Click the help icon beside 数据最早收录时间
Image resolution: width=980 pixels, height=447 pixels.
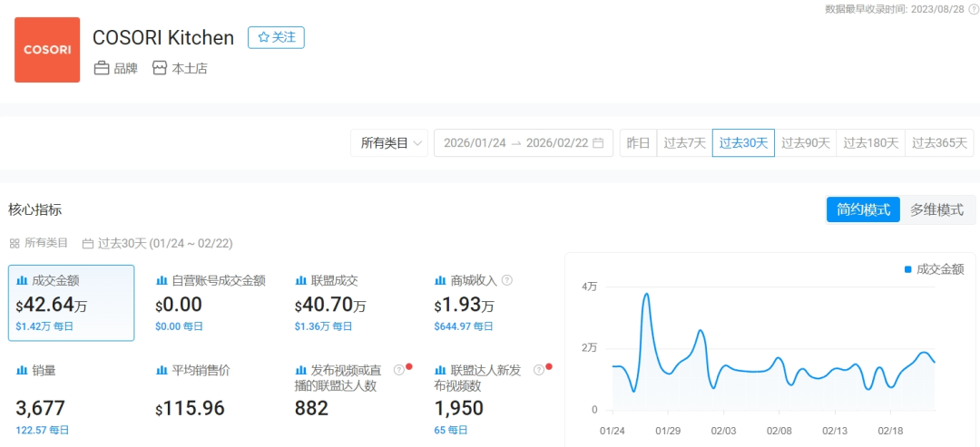(x=974, y=9)
